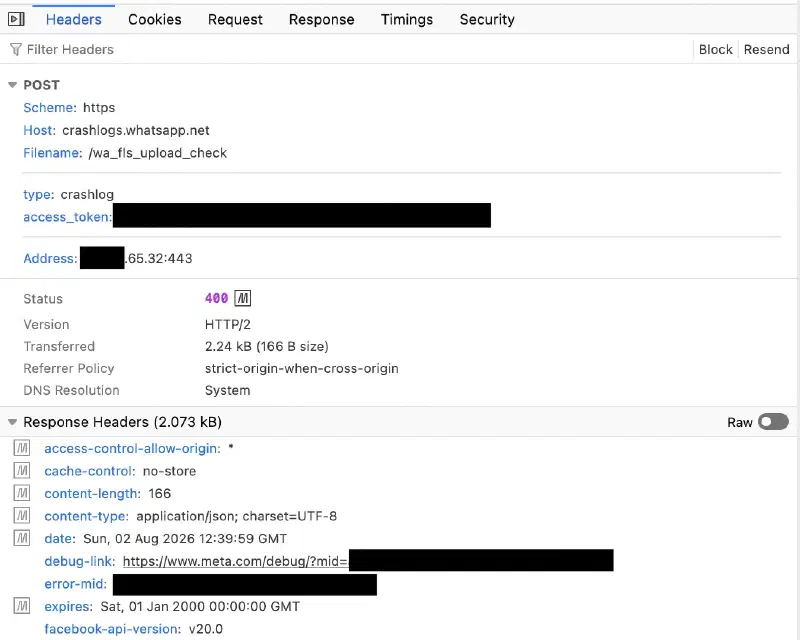Open the Security tab

(x=487, y=19)
